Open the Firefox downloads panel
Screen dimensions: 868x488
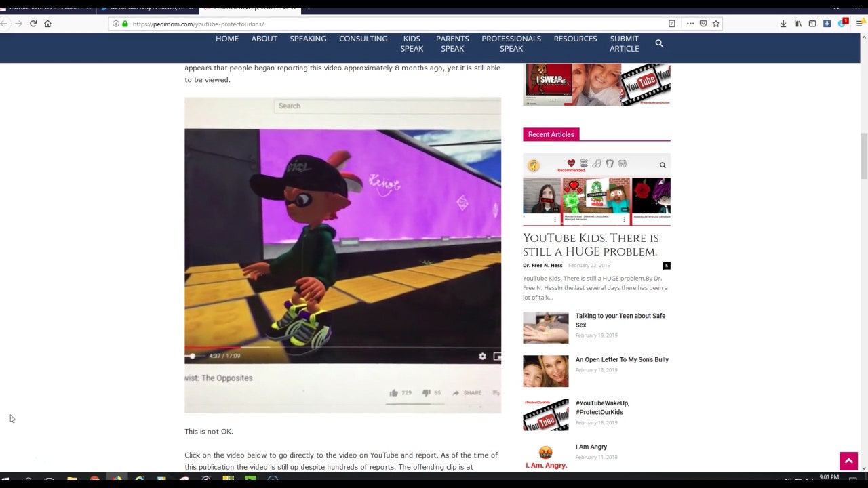[x=783, y=24]
